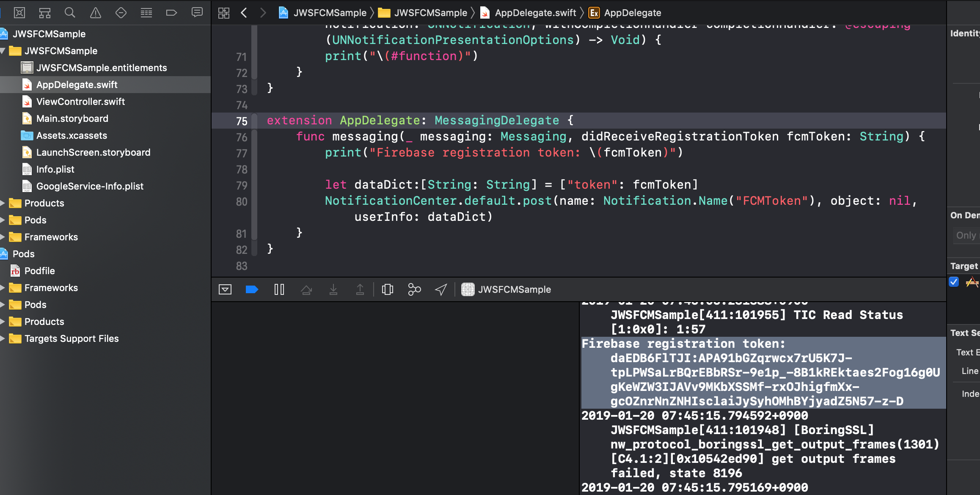
Task: Click the simulate location arrow icon
Action: [441, 289]
